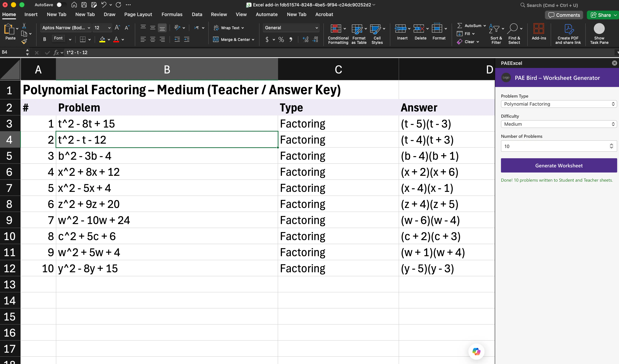619x364 pixels.
Task: Apply percent style icon
Action: (281, 39)
